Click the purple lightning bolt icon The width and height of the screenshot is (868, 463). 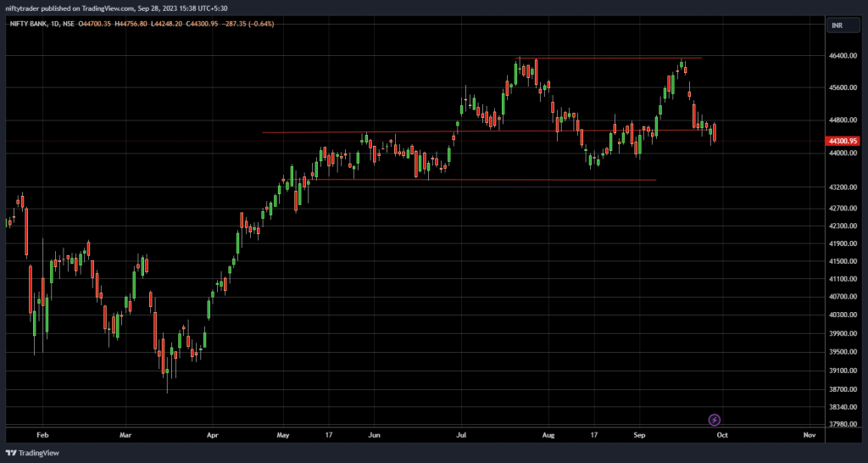715,420
